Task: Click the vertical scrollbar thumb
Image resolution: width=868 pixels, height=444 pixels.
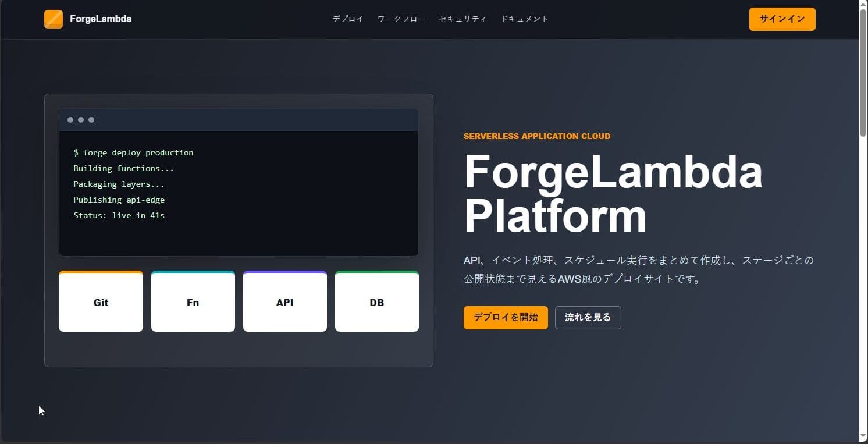Action: pos(863,73)
